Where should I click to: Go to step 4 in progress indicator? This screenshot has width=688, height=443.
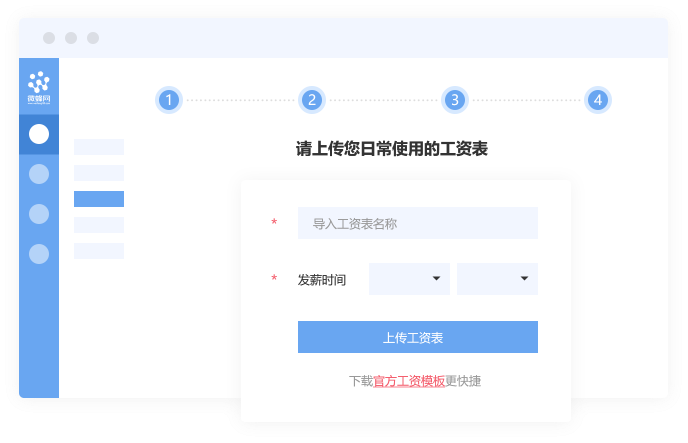pos(598,100)
